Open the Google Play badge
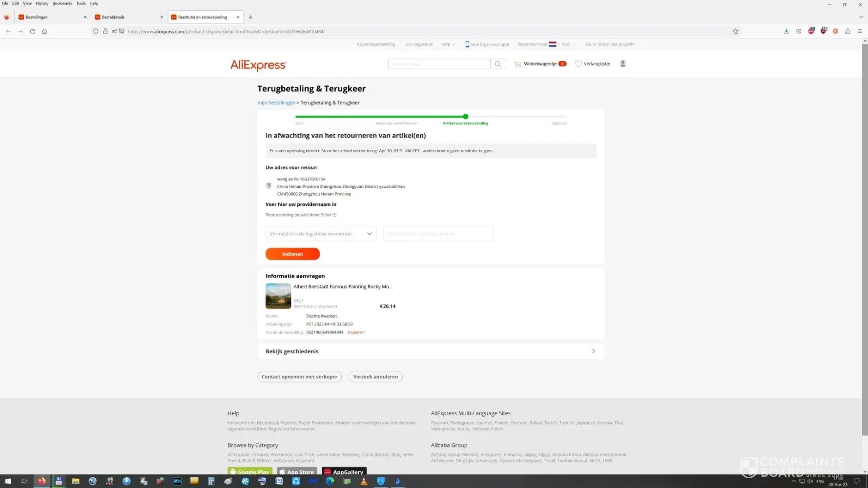The height and width of the screenshot is (488, 868). 250,471
